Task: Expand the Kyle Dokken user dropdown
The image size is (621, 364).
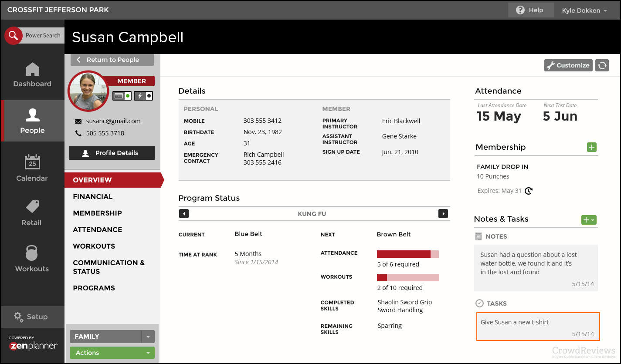Action: pyautogui.click(x=584, y=10)
